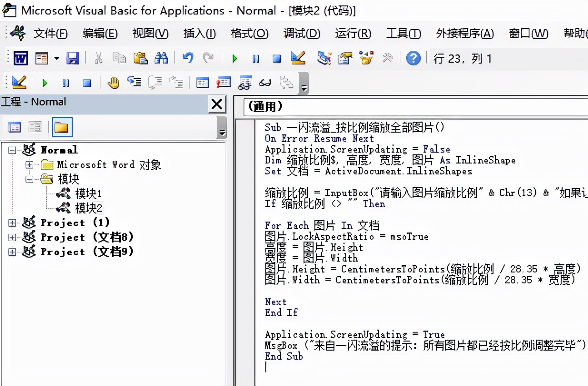Click View Code icon in project panel
This screenshot has width=588, height=386.
point(15,127)
